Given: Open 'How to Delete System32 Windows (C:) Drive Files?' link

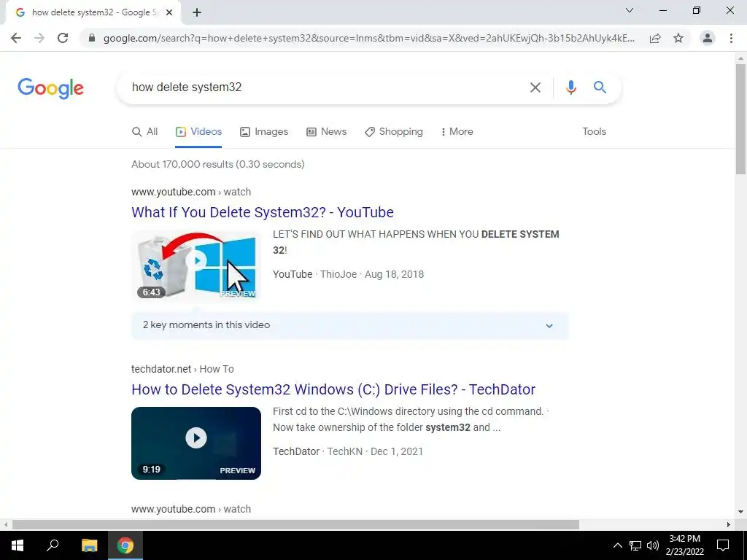Looking at the screenshot, I should (x=333, y=389).
